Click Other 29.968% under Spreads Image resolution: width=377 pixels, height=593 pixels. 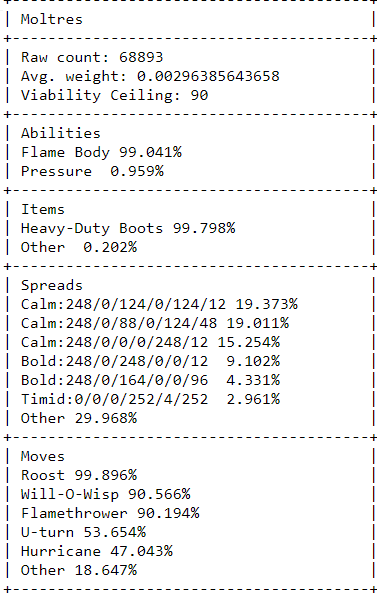pos(79,418)
